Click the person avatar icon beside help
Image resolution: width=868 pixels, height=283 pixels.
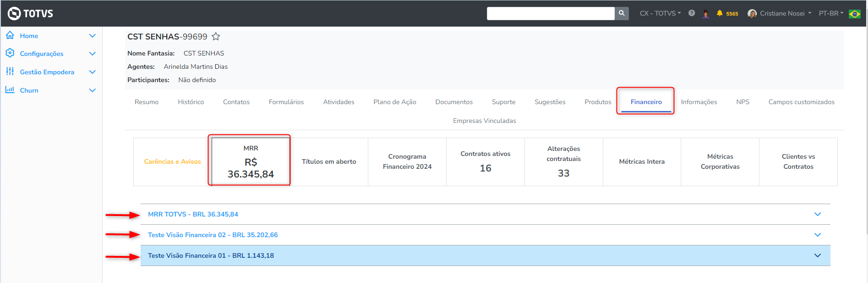tap(706, 14)
